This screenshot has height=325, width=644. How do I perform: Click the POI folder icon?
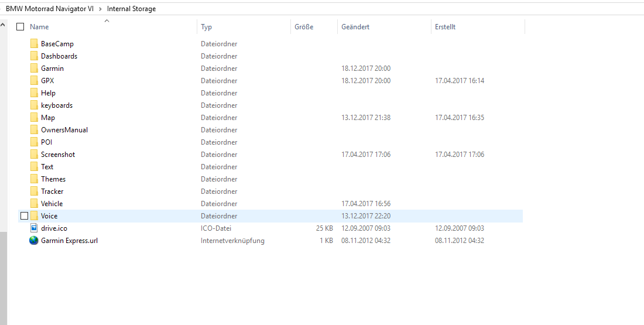[x=34, y=142]
